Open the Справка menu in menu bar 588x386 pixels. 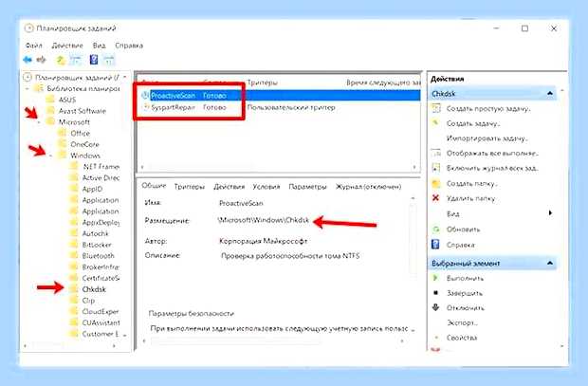coord(129,46)
